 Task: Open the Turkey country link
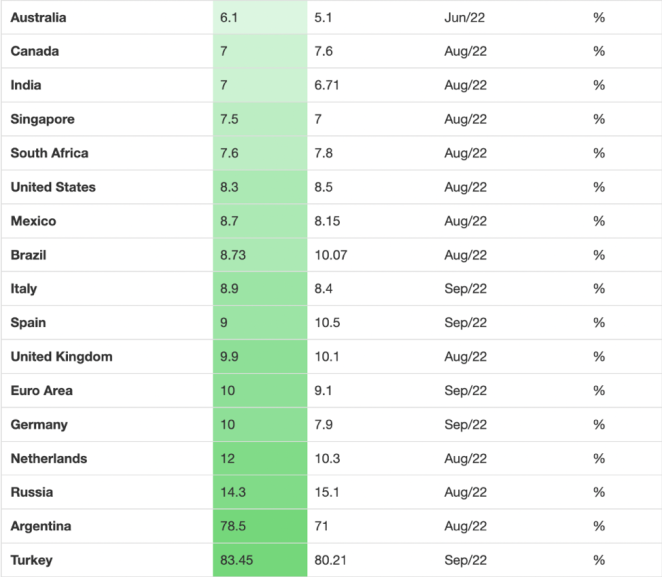click(x=31, y=560)
